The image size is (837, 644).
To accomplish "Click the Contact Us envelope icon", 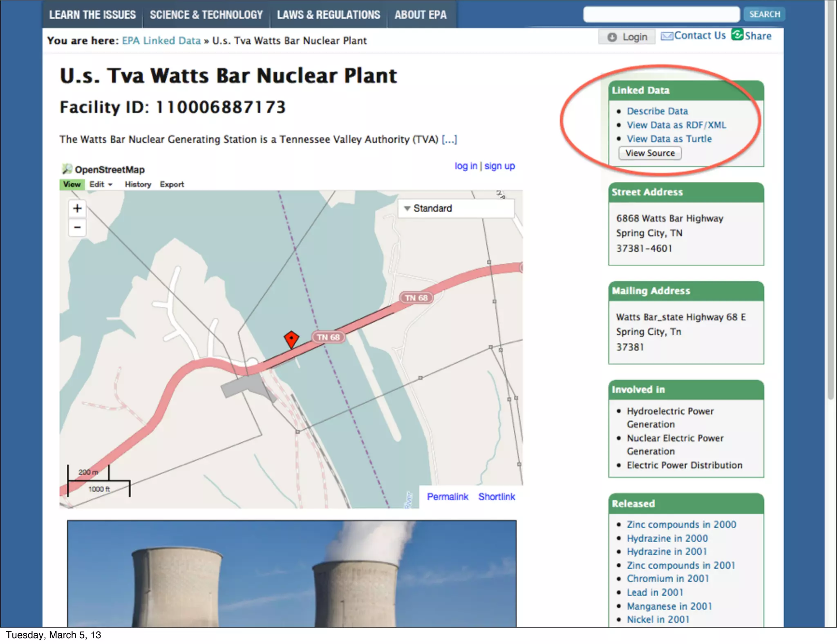I will pos(667,36).
